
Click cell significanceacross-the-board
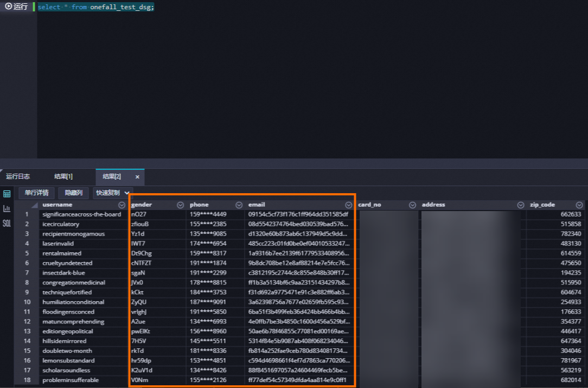(x=82, y=214)
